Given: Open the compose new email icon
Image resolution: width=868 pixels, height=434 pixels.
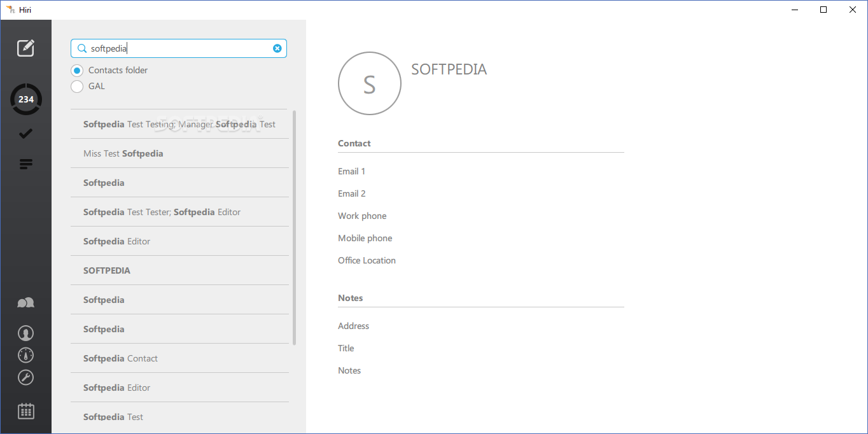Looking at the screenshot, I should point(25,48).
